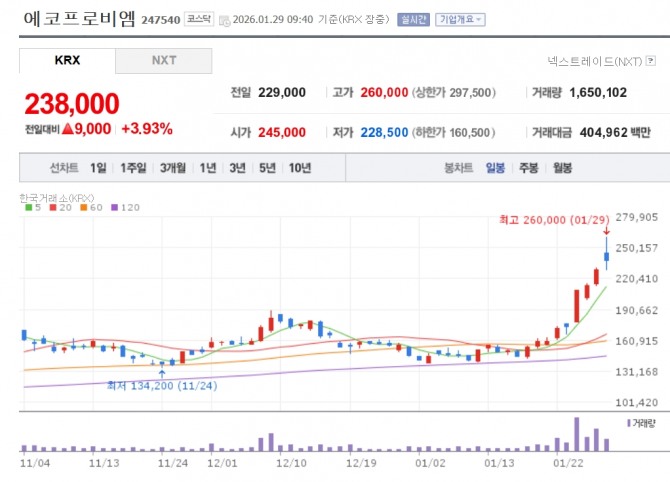Click the 코스닥 market badge
670x482 pixels.
pos(199,19)
